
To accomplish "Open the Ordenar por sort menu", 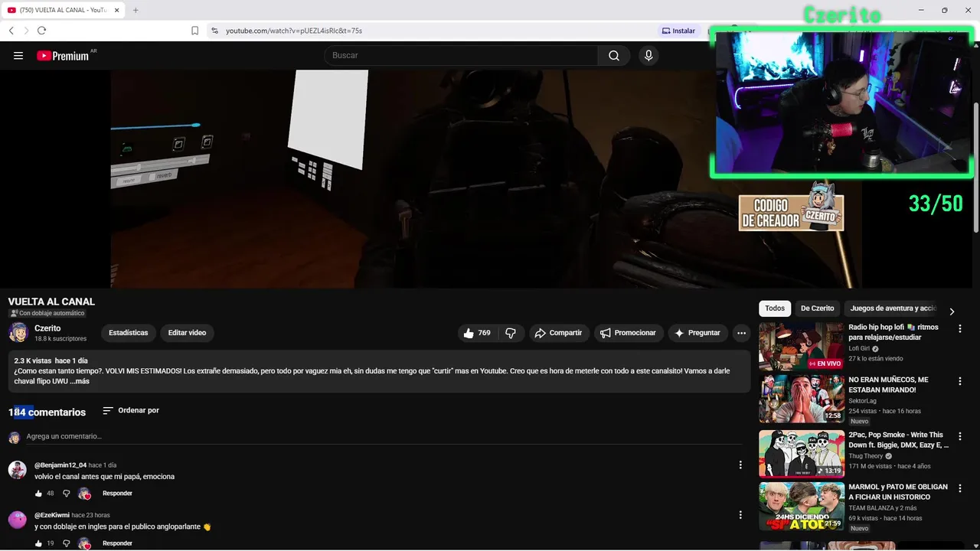I will 131,410.
